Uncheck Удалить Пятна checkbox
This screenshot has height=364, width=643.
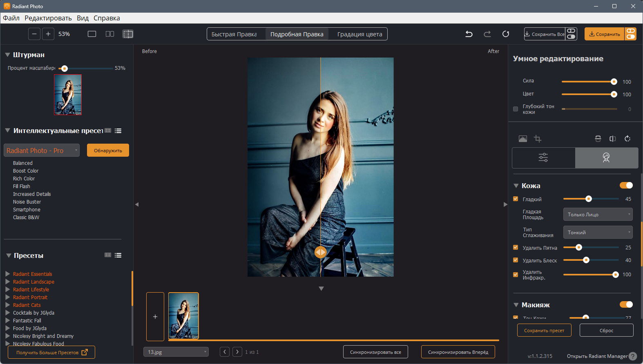coord(516,247)
